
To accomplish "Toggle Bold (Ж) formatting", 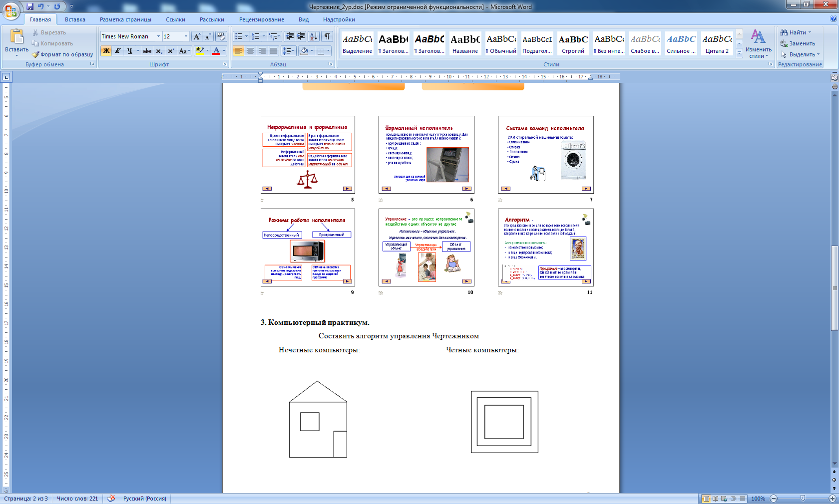I will tap(106, 51).
